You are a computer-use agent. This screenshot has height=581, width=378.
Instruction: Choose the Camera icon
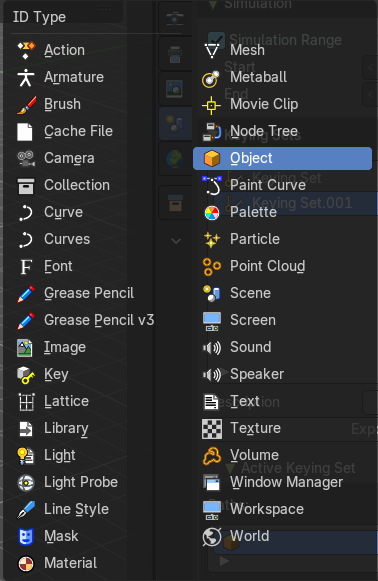point(26,158)
